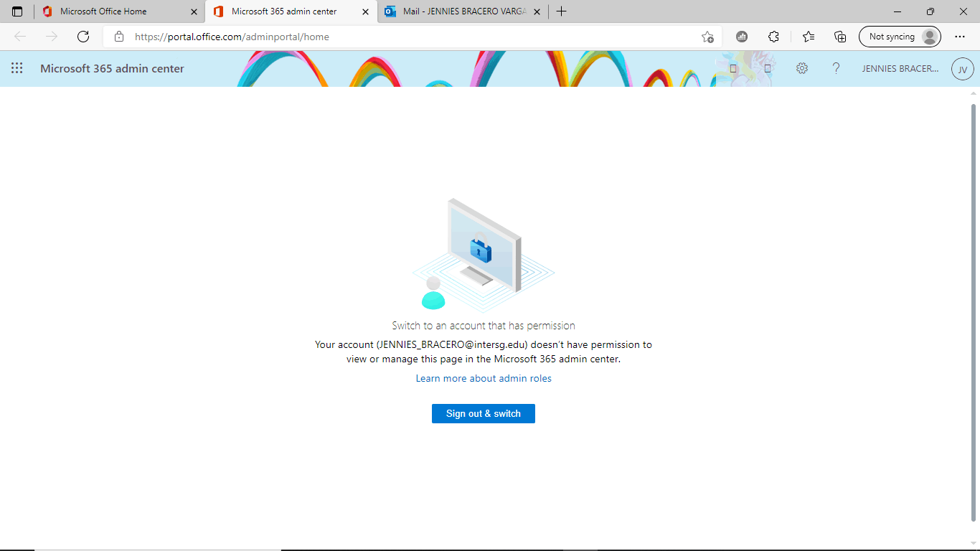Open the tab actions menu icon

(17, 11)
